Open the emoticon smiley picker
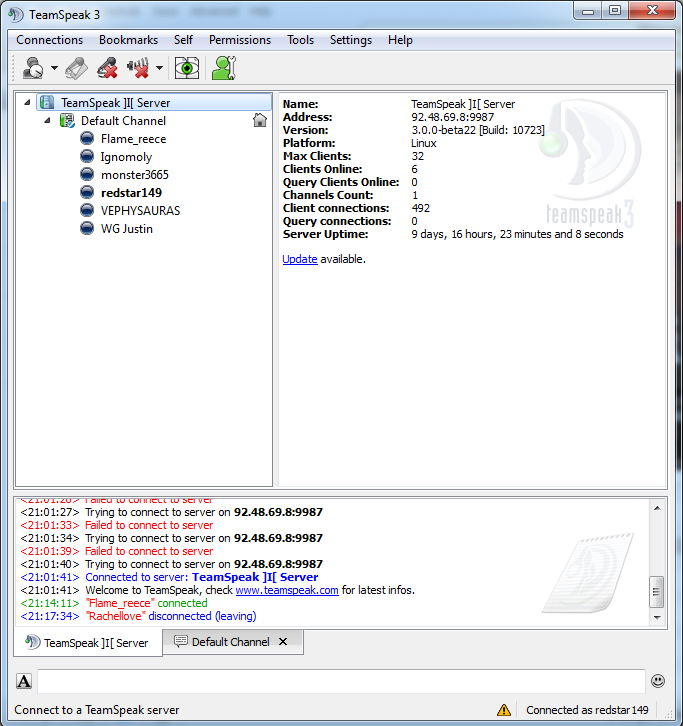 [x=658, y=681]
